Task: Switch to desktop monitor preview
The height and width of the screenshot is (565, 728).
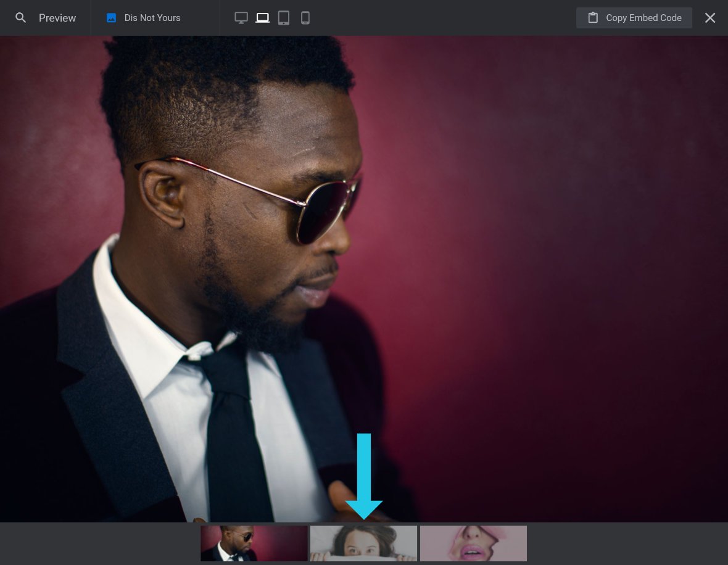Action: click(x=241, y=18)
